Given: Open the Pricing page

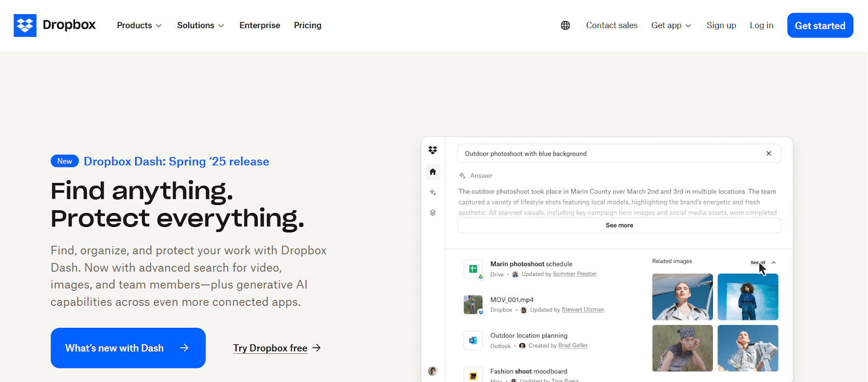Looking at the screenshot, I should 308,25.
